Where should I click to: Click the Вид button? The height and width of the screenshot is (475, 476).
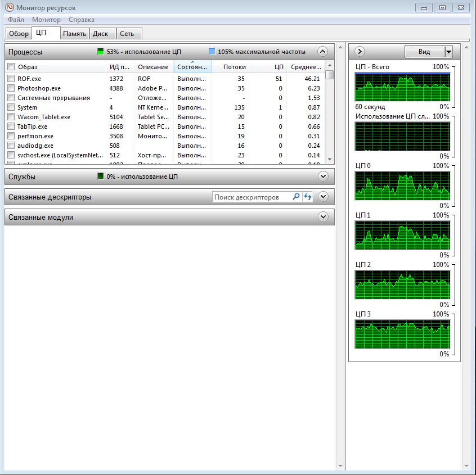point(424,52)
